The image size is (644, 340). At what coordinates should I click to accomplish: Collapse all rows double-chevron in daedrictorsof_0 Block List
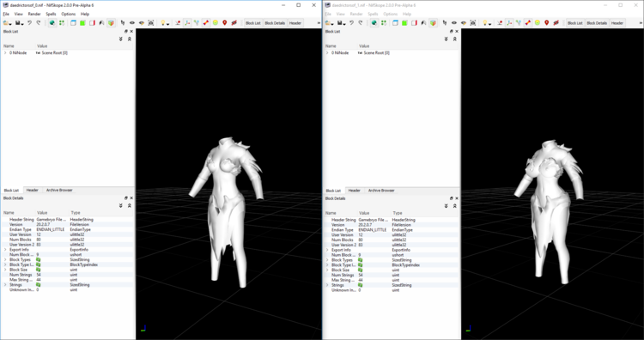coord(129,39)
